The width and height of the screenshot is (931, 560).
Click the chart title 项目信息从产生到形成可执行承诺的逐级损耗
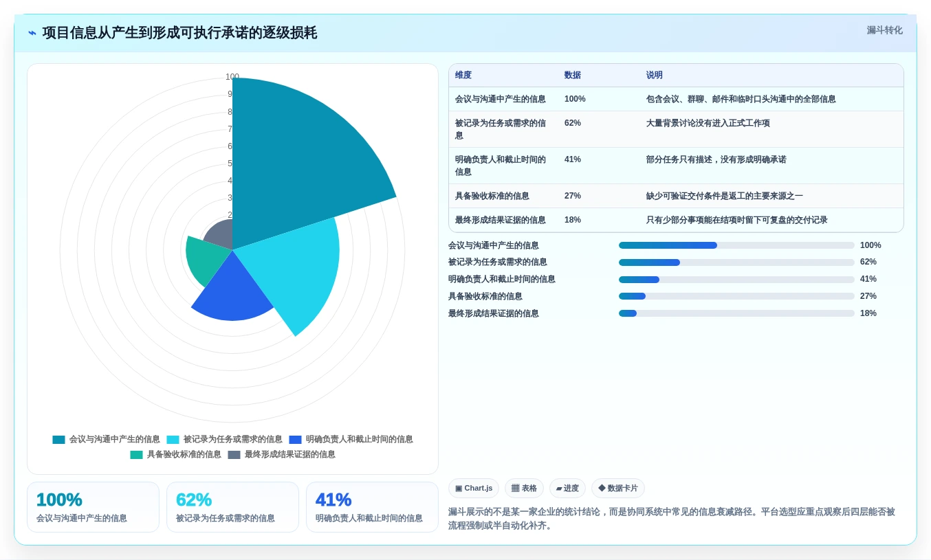[x=179, y=33]
